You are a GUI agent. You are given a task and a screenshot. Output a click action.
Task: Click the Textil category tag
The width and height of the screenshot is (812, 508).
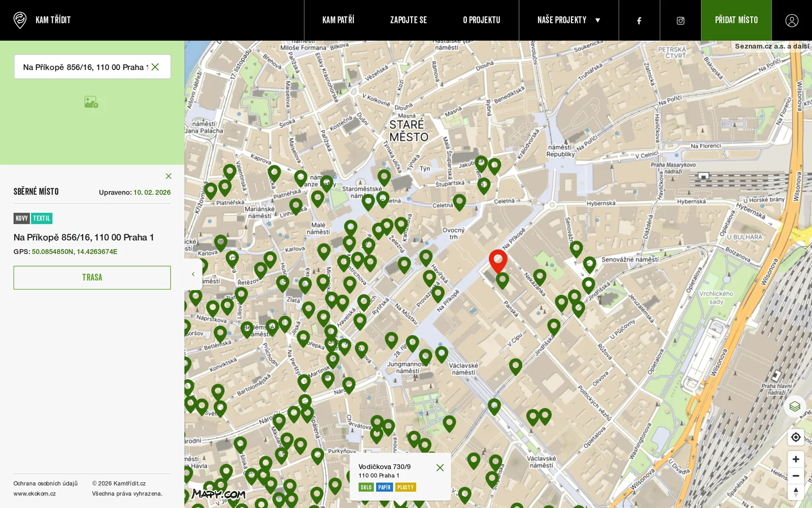pos(42,218)
